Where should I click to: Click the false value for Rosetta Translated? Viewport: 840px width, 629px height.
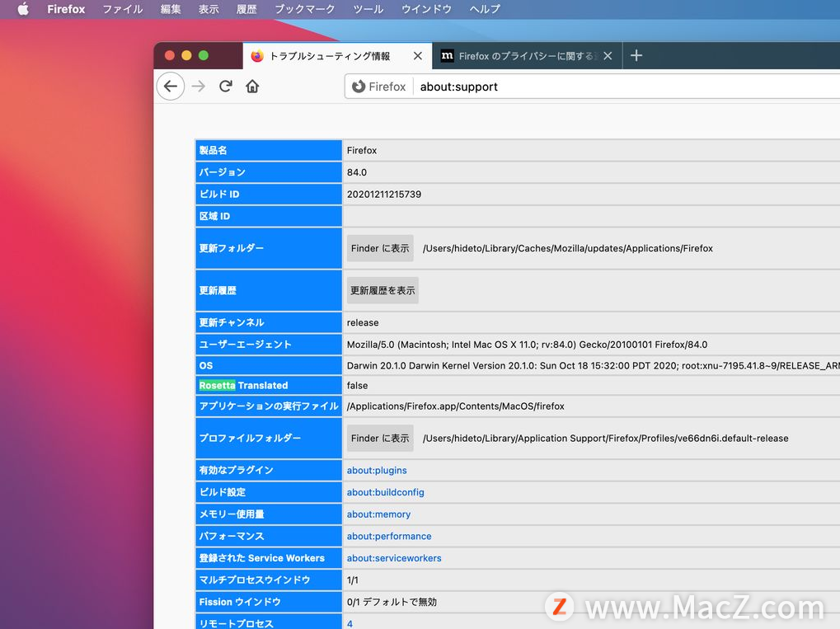357,385
